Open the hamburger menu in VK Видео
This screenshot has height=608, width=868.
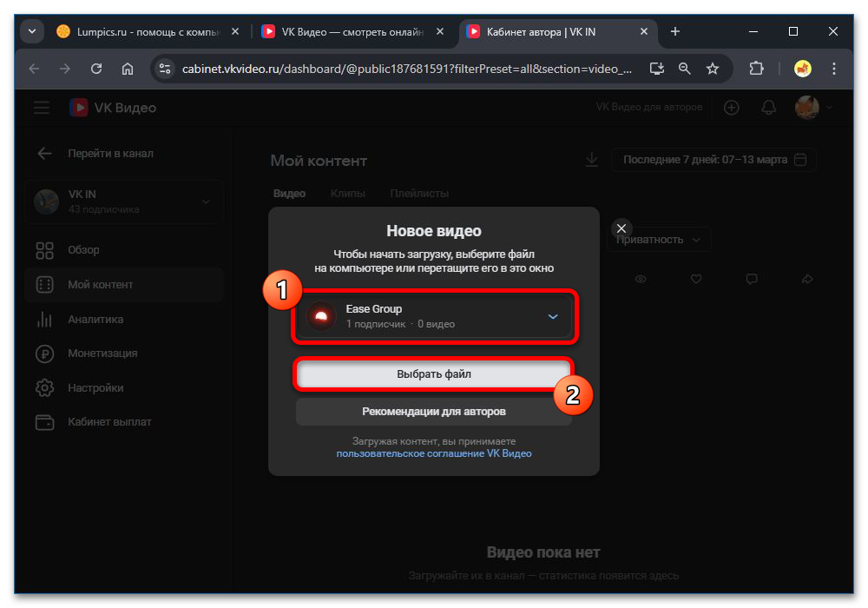pyautogui.click(x=42, y=108)
